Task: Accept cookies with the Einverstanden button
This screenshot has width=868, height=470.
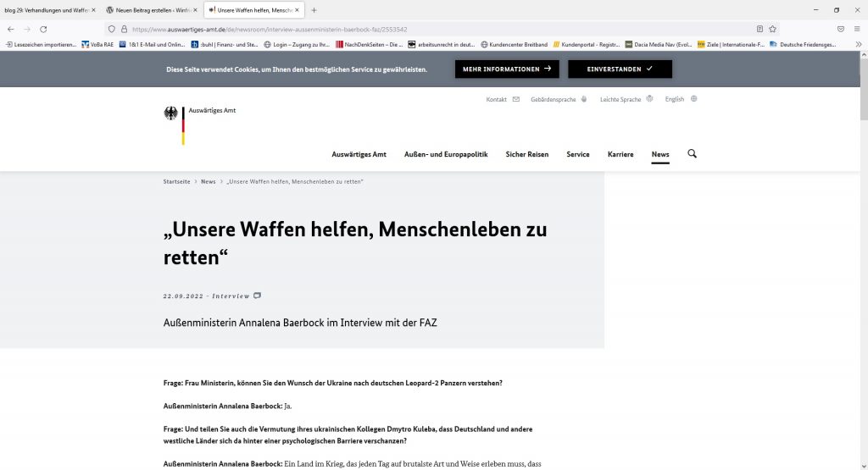Action: [x=620, y=69]
